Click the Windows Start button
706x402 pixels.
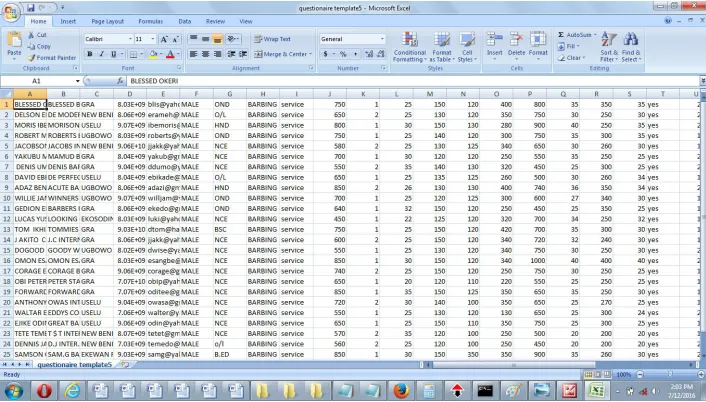pyautogui.click(x=14, y=391)
